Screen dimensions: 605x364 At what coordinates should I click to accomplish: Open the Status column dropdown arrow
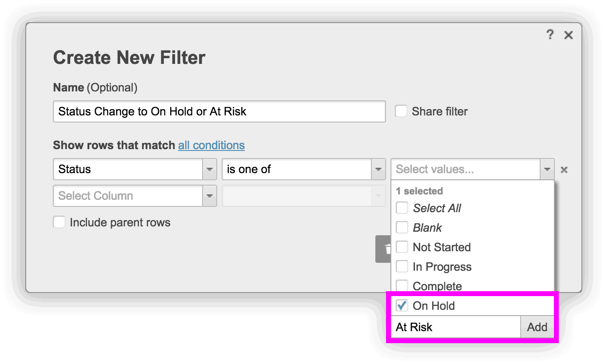pos(210,169)
